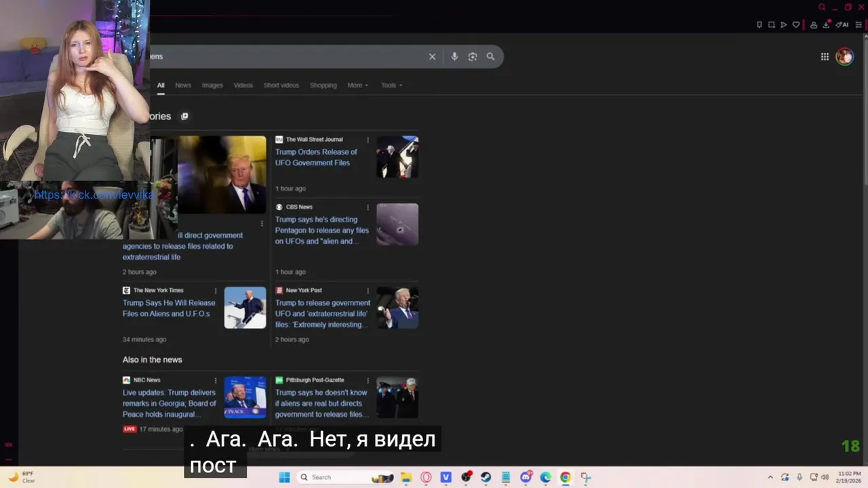Click the New York Times story thumbnail
This screenshot has width=868, height=488.
coord(245,308)
